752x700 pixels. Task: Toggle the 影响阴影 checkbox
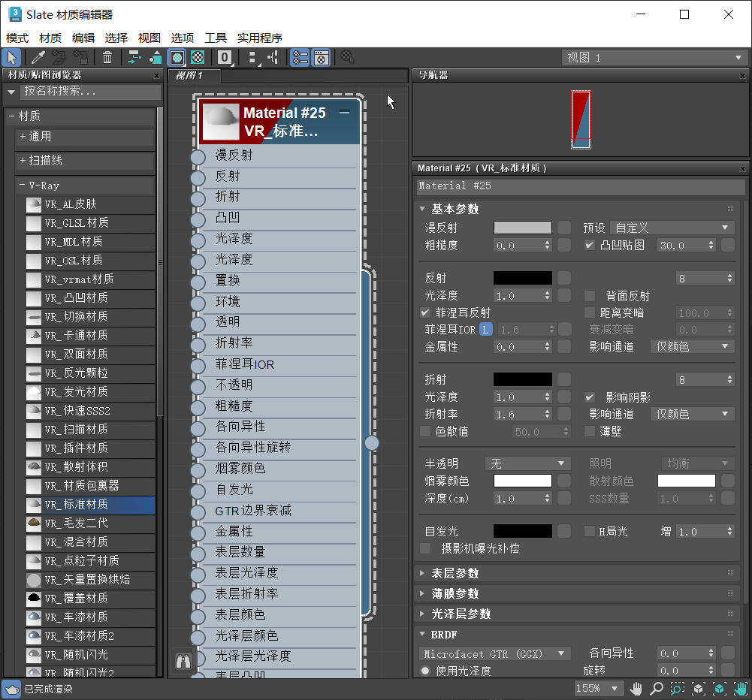tap(590, 397)
